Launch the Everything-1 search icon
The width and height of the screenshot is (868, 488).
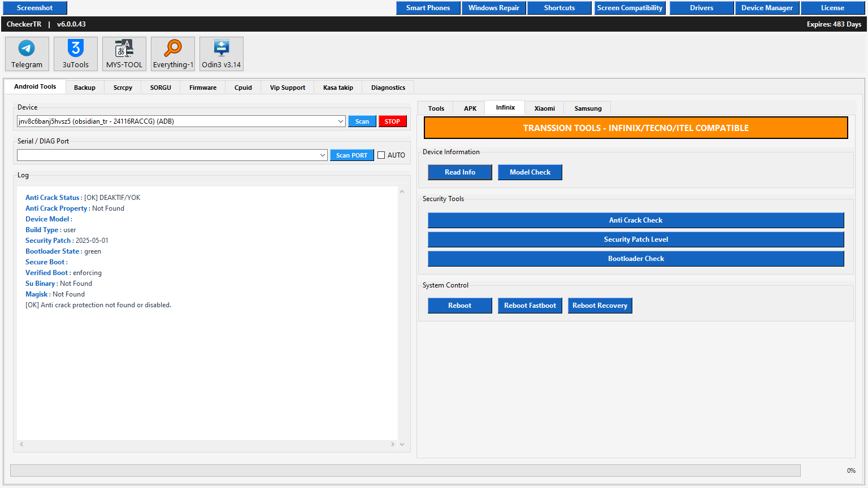click(173, 54)
